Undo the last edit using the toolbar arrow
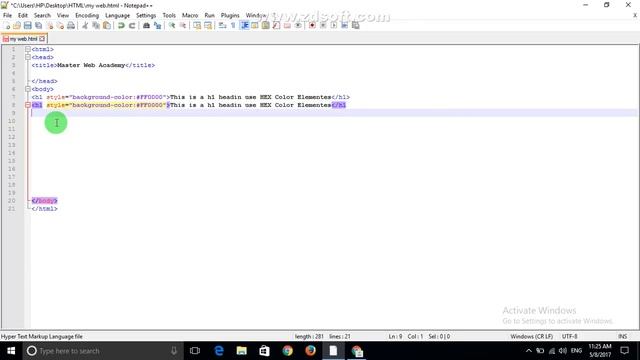This screenshot has width=640, height=360. point(121,25)
